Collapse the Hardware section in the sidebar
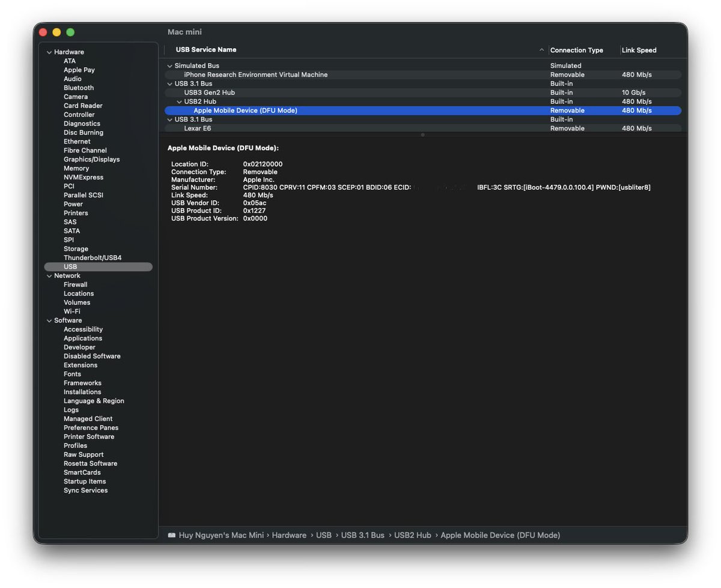Image resolution: width=721 pixels, height=588 pixels. 49,52
